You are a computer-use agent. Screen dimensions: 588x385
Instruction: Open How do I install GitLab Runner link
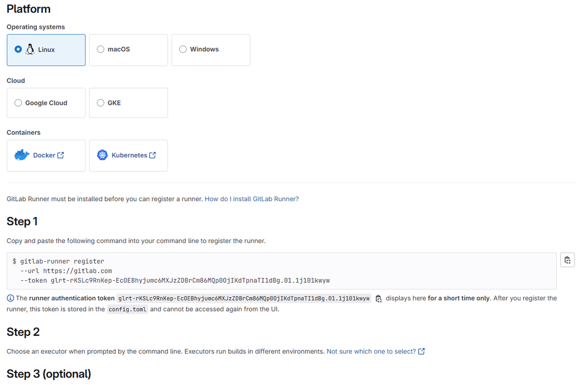(x=252, y=199)
